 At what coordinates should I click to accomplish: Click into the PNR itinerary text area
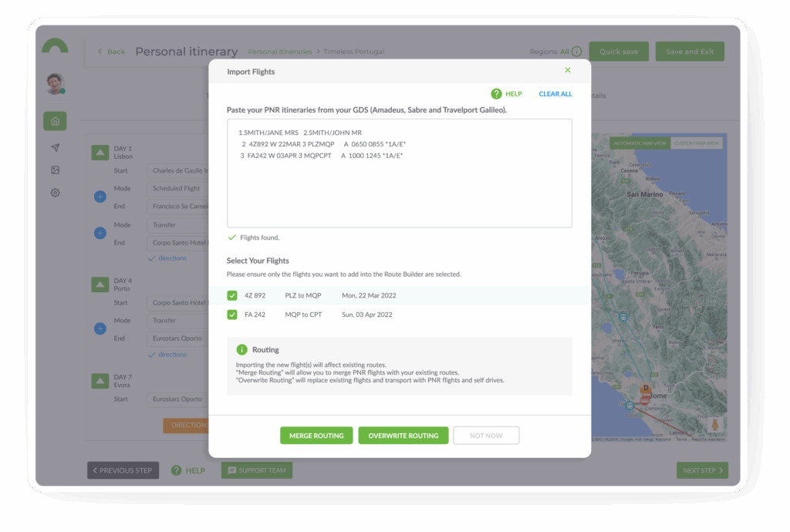399,173
